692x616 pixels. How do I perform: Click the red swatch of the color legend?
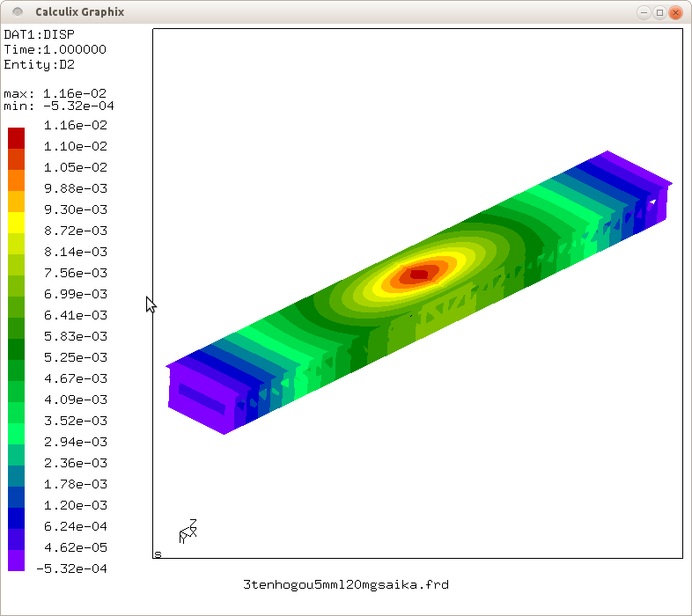click(x=17, y=138)
